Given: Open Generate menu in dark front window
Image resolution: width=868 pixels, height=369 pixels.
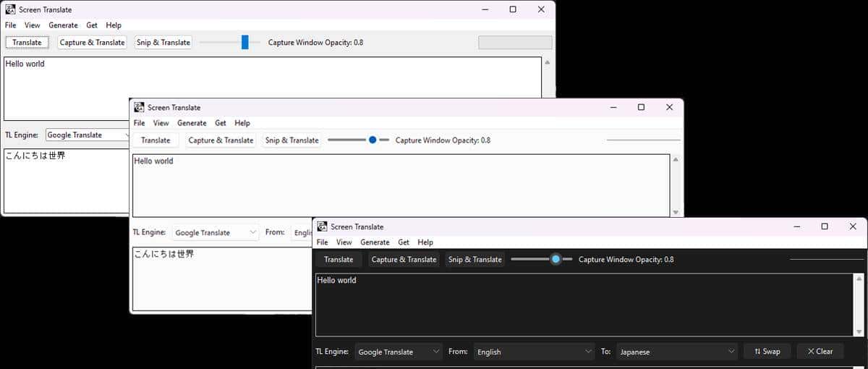Looking at the screenshot, I should click(375, 242).
